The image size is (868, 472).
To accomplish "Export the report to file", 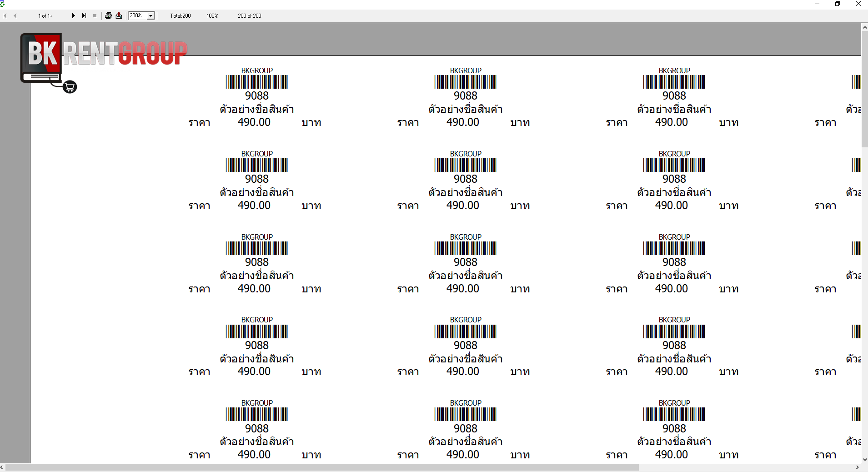I will click(x=119, y=15).
